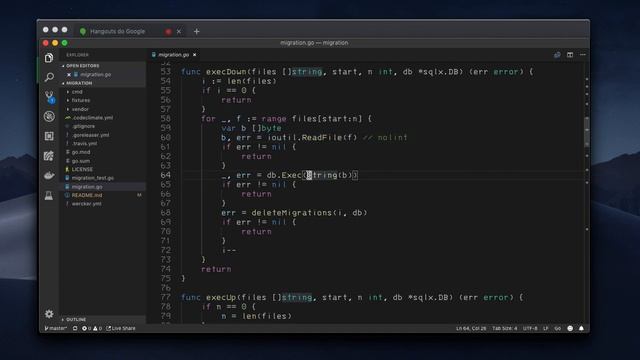The image size is (640, 360).
Task: Change the UTF-8 file encoding
Action: click(x=530, y=328)
